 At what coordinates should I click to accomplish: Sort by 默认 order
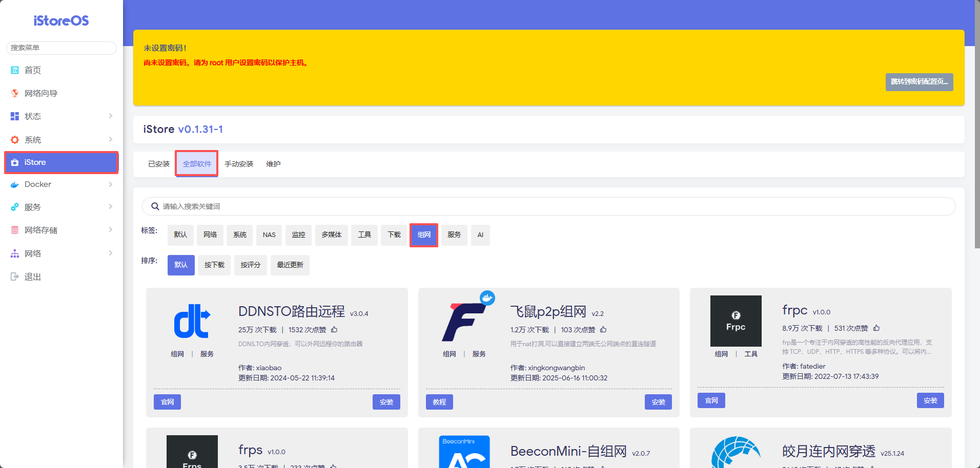(181, 265)
